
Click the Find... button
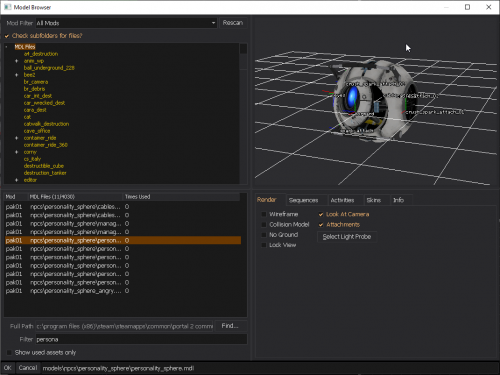click(x=231, y=326)
